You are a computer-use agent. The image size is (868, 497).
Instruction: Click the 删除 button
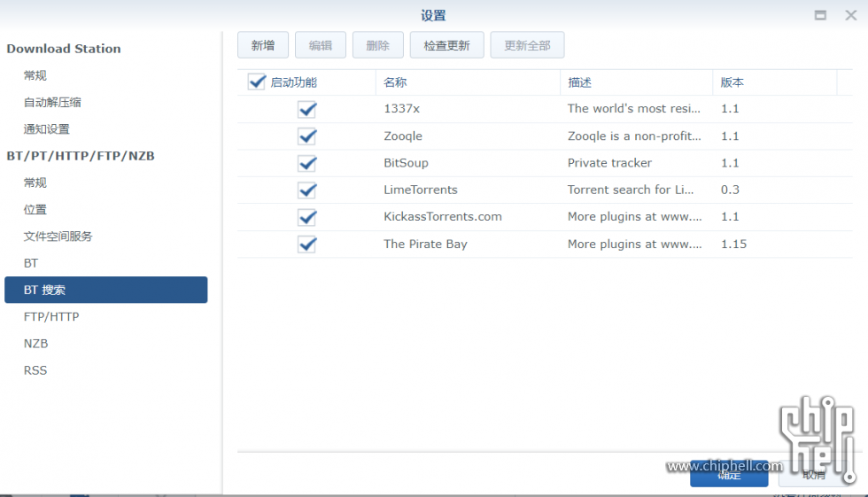[378, 45]
